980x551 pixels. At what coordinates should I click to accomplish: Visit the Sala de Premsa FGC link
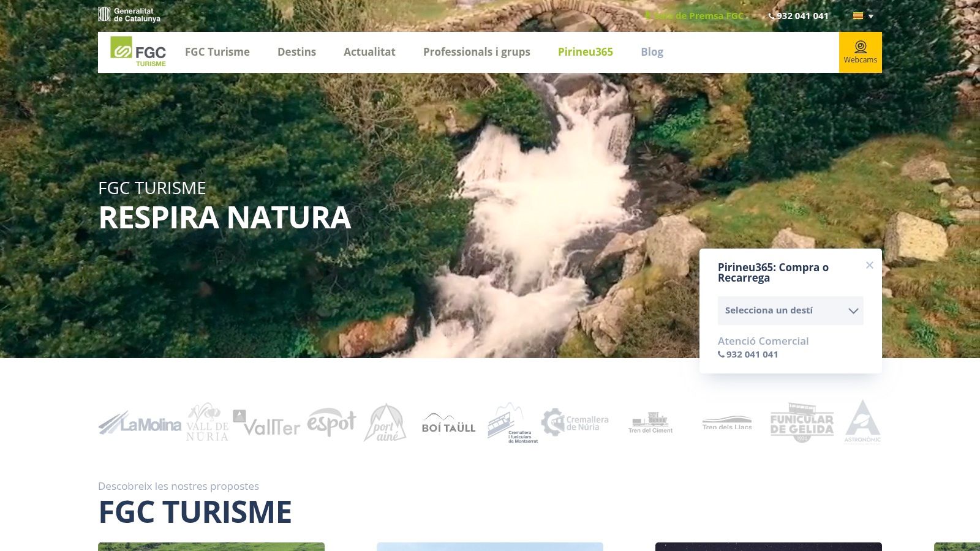click(x=695, y=16)
